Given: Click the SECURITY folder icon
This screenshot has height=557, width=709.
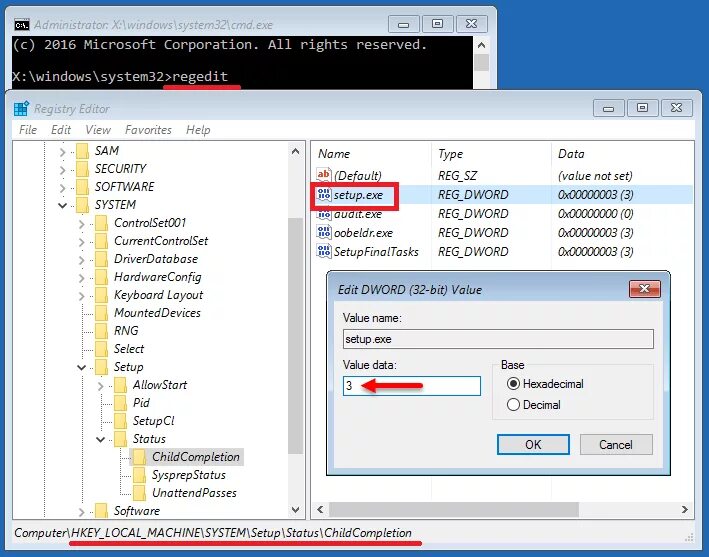Looking at the screenshot, I should [x=83, y=169].
